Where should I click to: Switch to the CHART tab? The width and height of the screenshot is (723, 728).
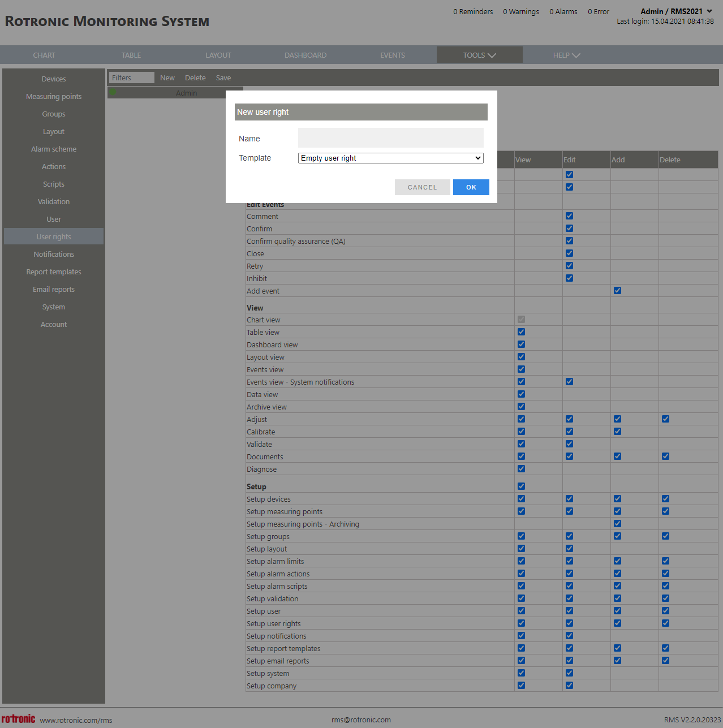[x=44, y=55]
